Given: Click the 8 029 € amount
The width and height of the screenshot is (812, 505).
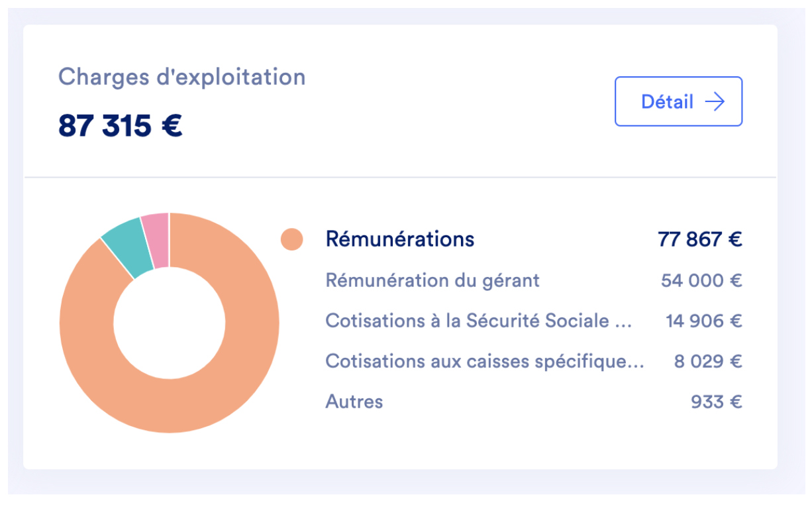Looking at the screenshot, I should pos(708,361).
